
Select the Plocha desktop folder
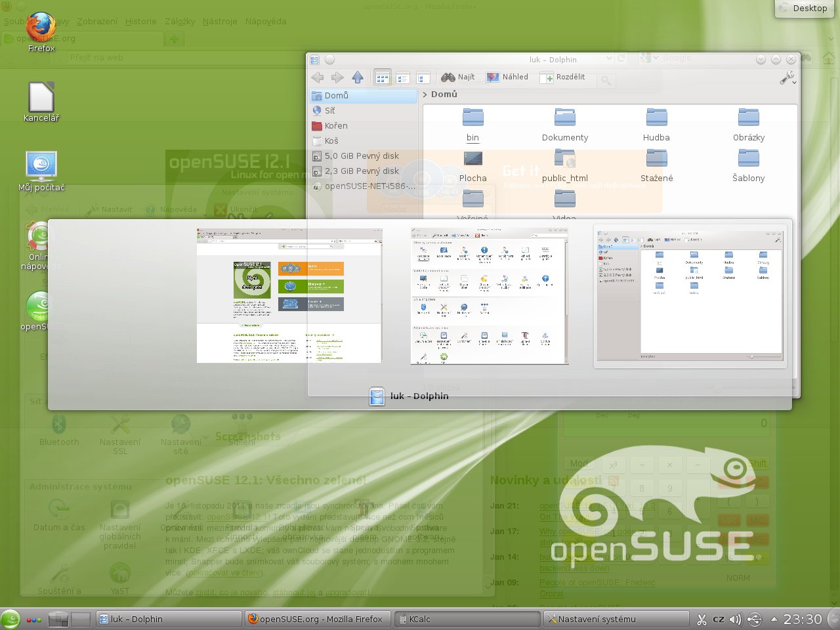point(473,166)
